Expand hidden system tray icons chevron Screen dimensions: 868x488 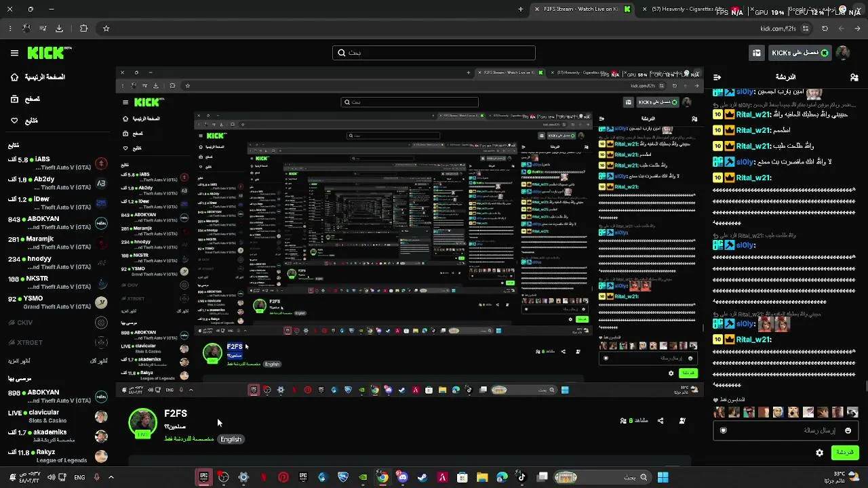click(111, 477)
